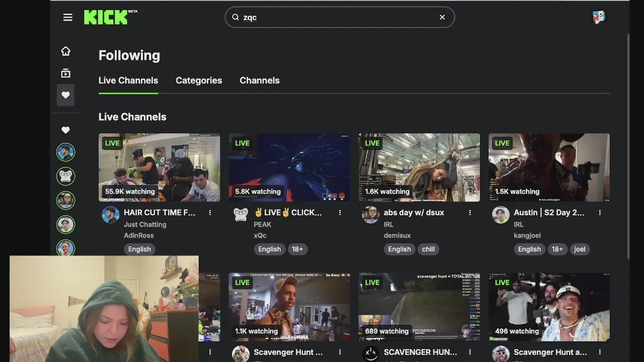644x362 pixels.
Task: Click demisux avatar beside stream title
Action: tap(371, 215)
